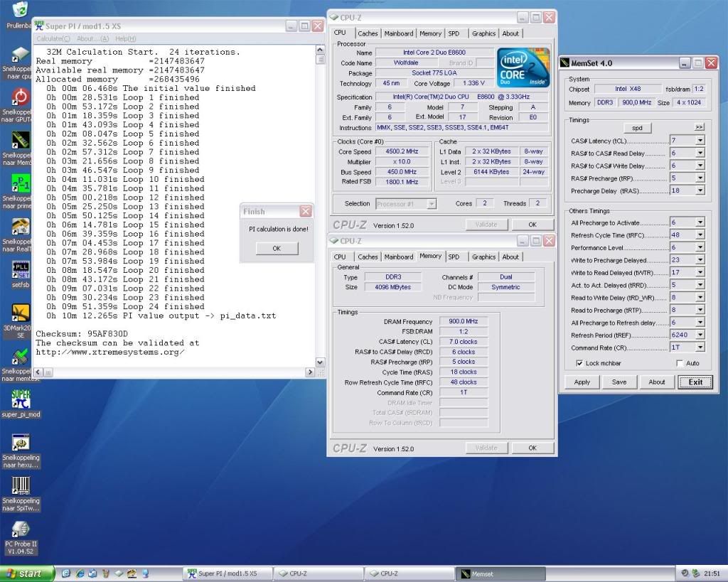Open the About menu in Super PI
728x582 pixels.
coord(92,38)
